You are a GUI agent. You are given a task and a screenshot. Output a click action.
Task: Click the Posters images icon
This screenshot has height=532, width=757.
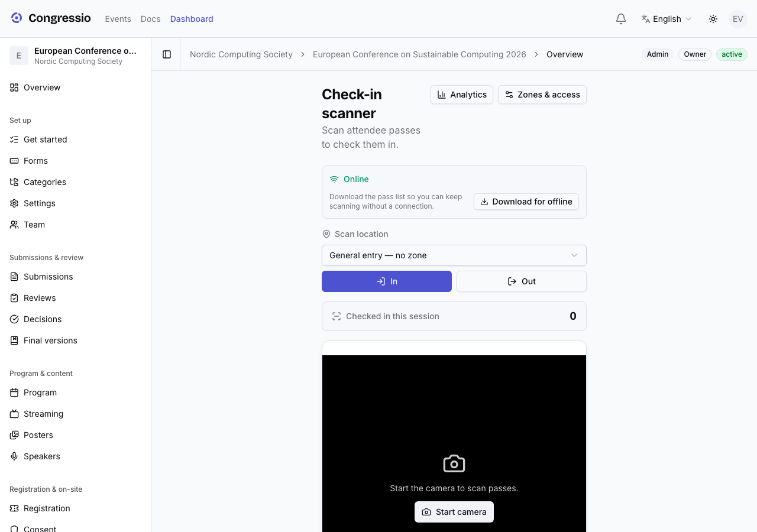point(14,435)
